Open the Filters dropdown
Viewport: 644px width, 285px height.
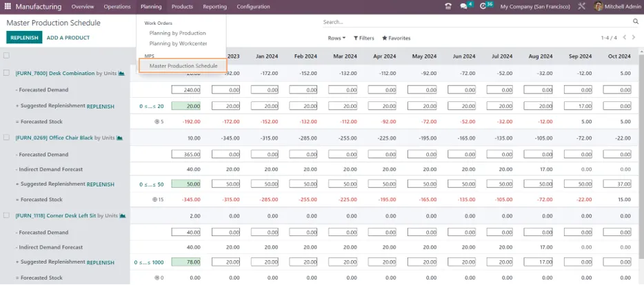click(364, 38)
